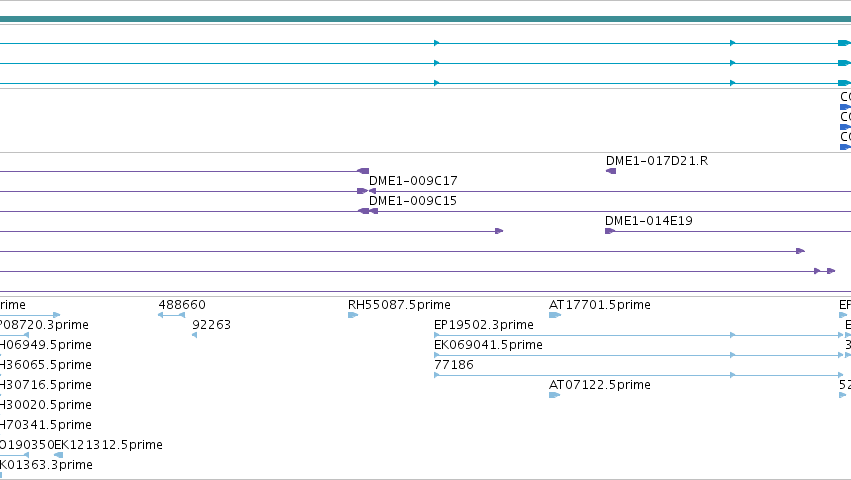Click the H36065.5prime label

pos(46,365)
